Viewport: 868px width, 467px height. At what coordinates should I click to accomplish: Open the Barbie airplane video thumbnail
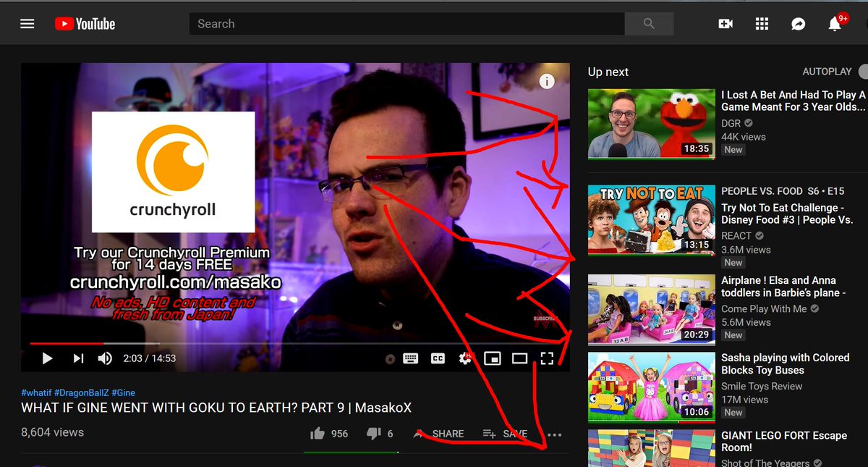click(651, 309)
